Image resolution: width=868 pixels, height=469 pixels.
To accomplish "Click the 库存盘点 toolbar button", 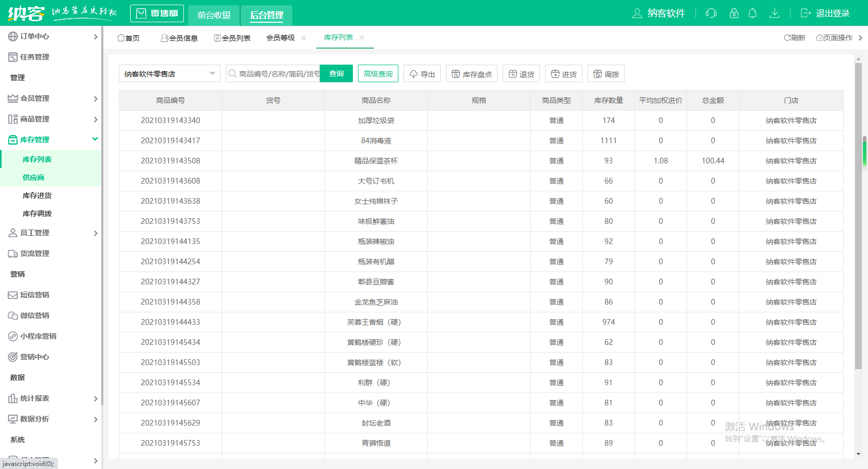I will point(471,74).
